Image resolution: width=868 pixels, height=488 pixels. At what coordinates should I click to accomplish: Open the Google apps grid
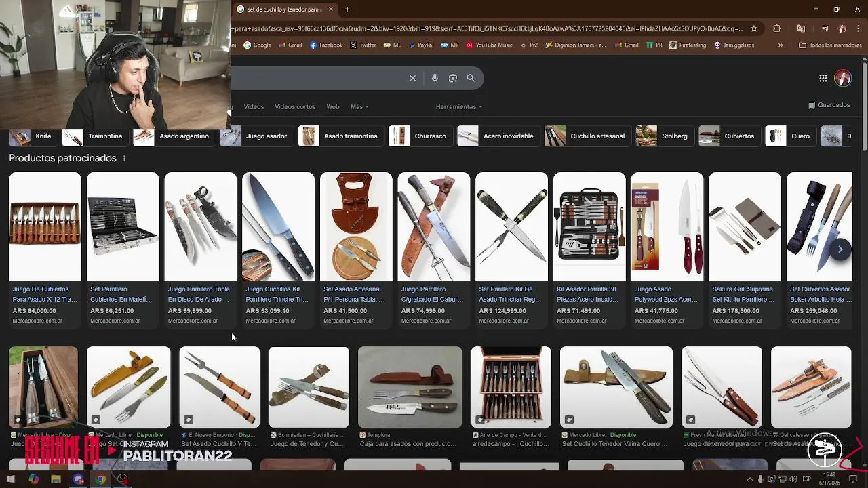pos(823,78)
